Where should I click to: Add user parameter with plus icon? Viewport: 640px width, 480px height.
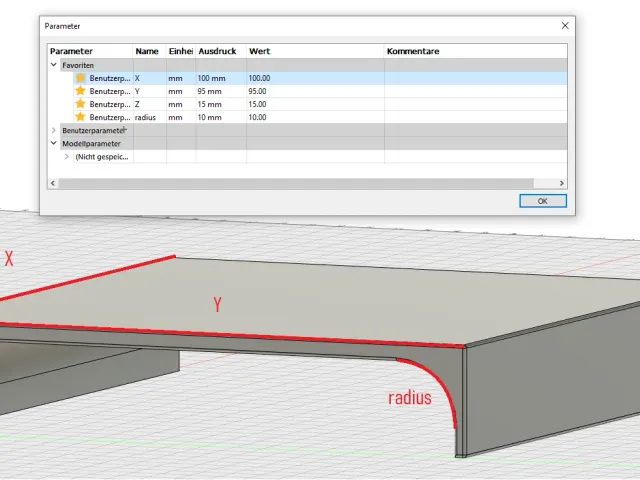(124, 130)
